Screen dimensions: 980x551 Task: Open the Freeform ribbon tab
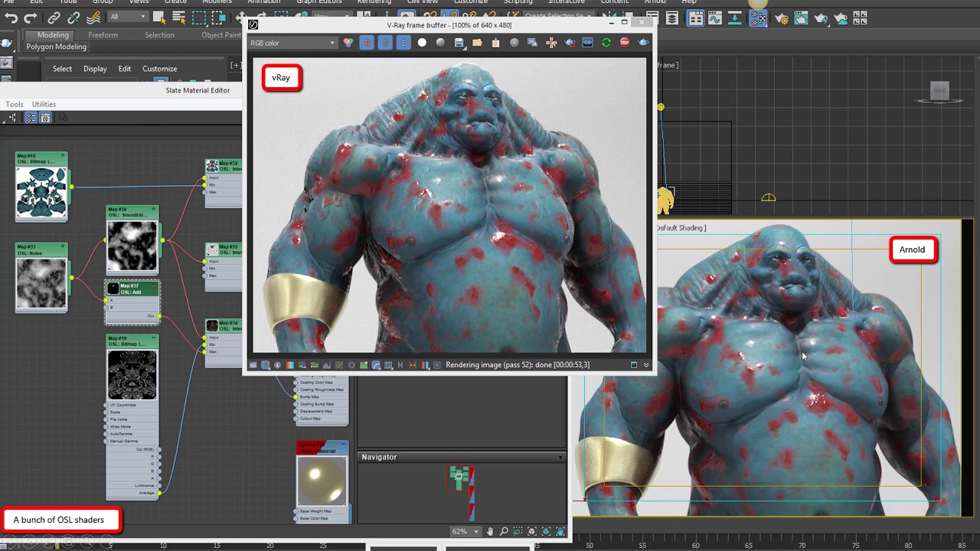pos(103,34)
